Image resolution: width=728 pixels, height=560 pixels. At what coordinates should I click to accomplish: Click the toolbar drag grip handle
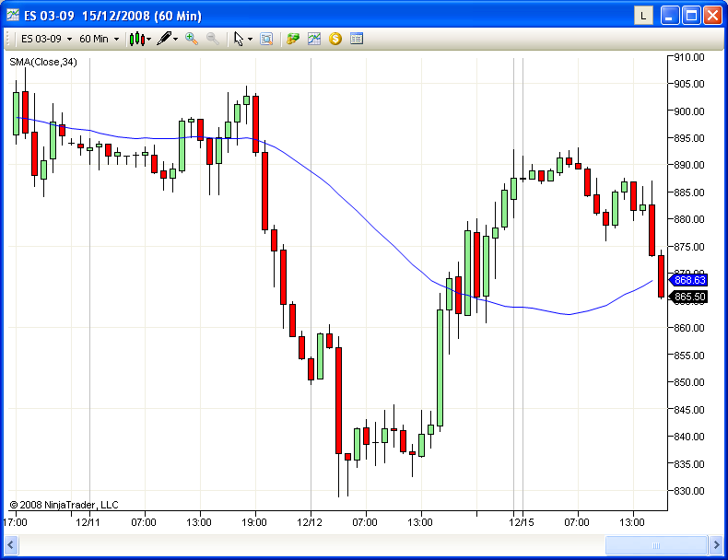point(8,39)
